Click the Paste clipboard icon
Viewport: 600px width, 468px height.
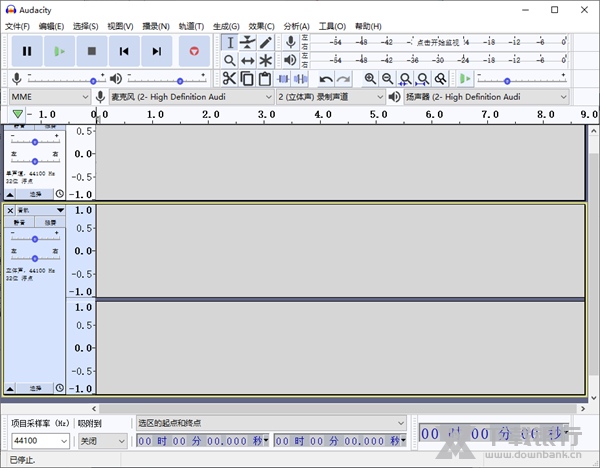coord(265,79)
